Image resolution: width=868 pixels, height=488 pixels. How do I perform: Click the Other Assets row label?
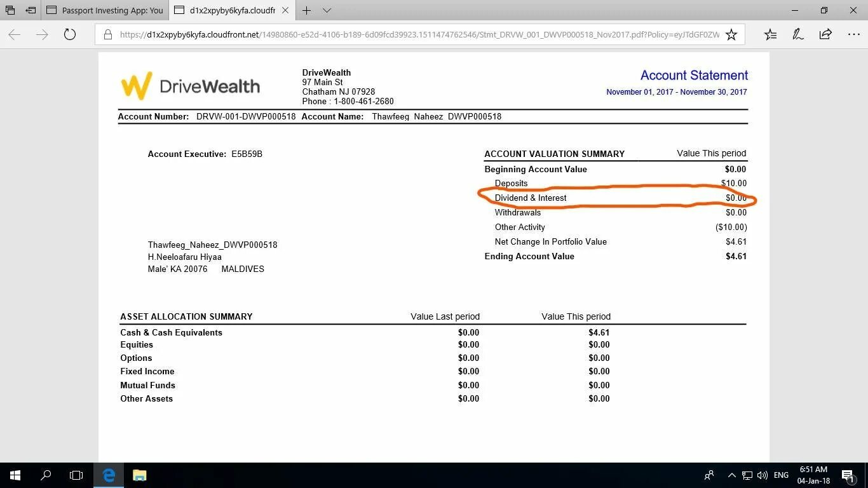[x=146, y=398]
